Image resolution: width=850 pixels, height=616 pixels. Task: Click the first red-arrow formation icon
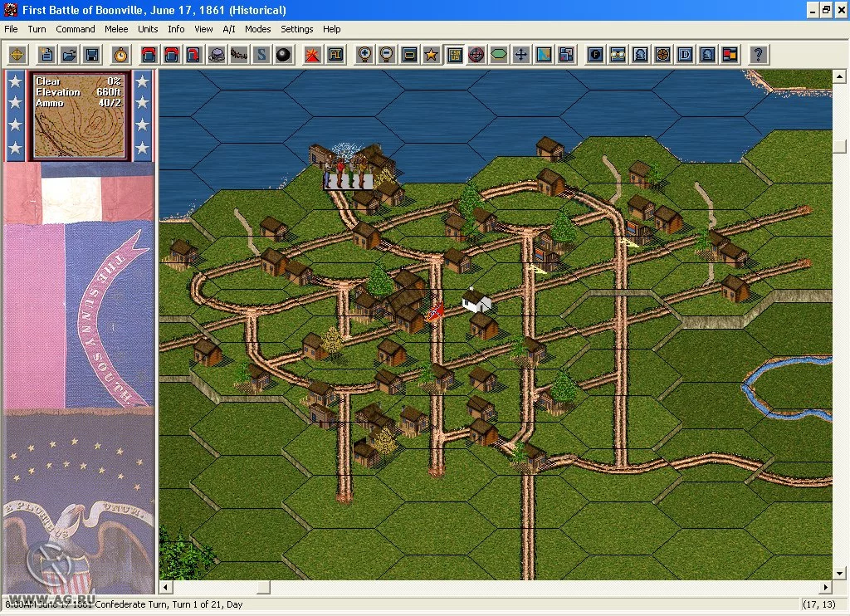click(x=149, y=55)
